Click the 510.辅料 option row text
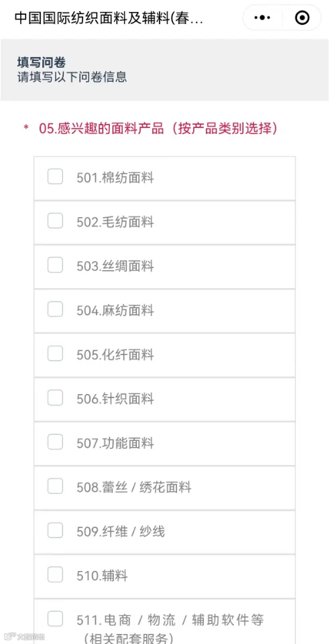Viewport: 332px width, 644px height. [x=103, y=576]
